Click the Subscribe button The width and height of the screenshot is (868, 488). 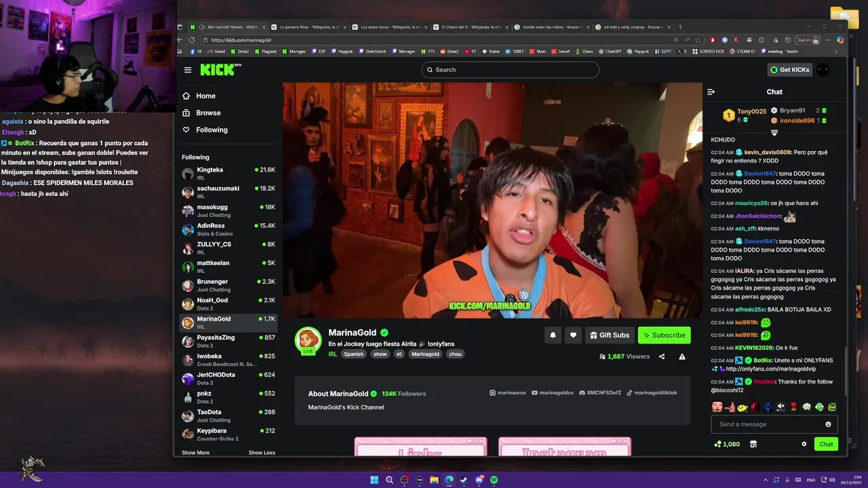point(664,335)
